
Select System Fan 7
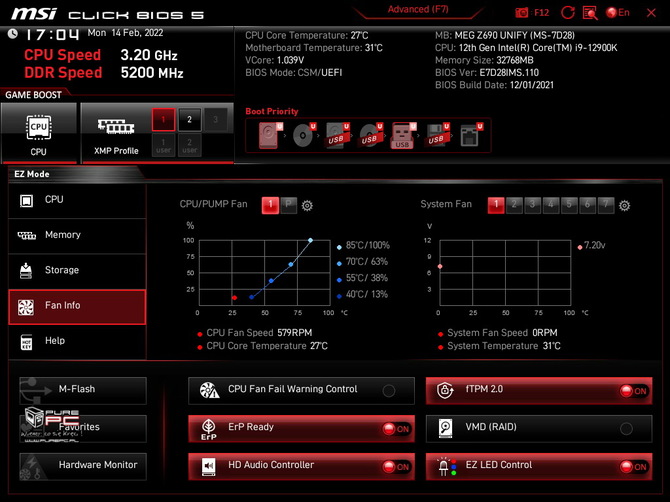click(x=606, y=205)
